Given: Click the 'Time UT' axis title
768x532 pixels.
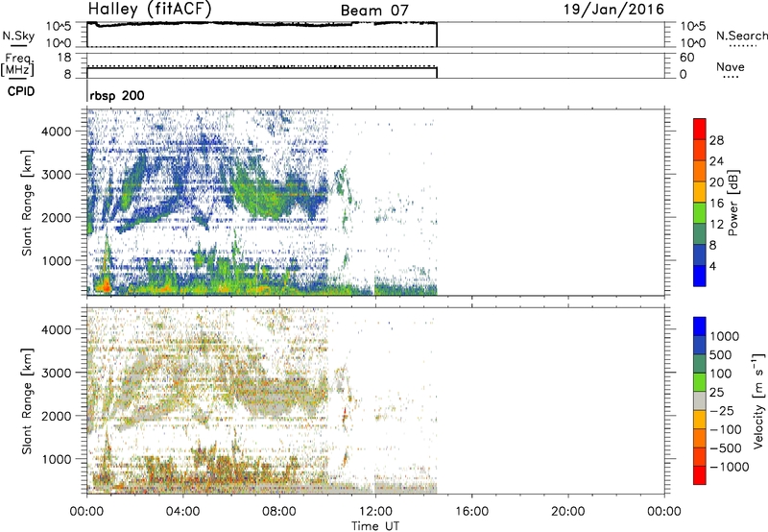Looking at the screenshot, I should [375, 526].
